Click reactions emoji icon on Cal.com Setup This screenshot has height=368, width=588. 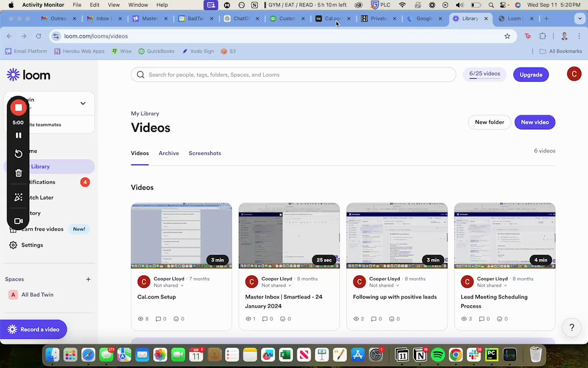pos(176,319)
